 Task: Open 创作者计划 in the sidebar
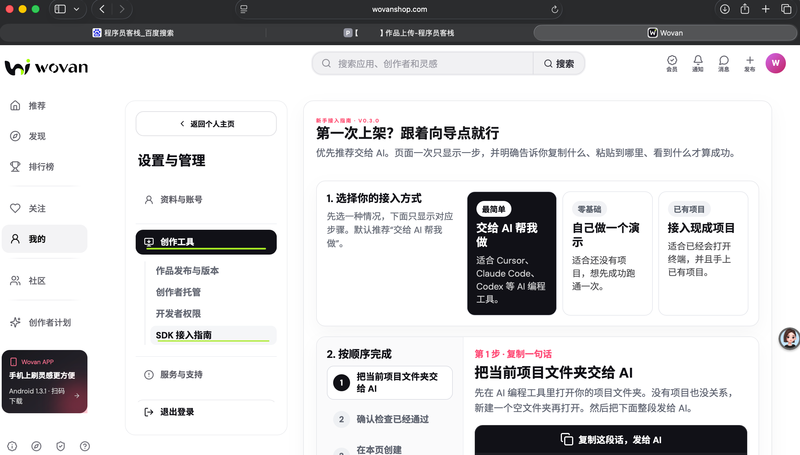click(x=44, y=322)
